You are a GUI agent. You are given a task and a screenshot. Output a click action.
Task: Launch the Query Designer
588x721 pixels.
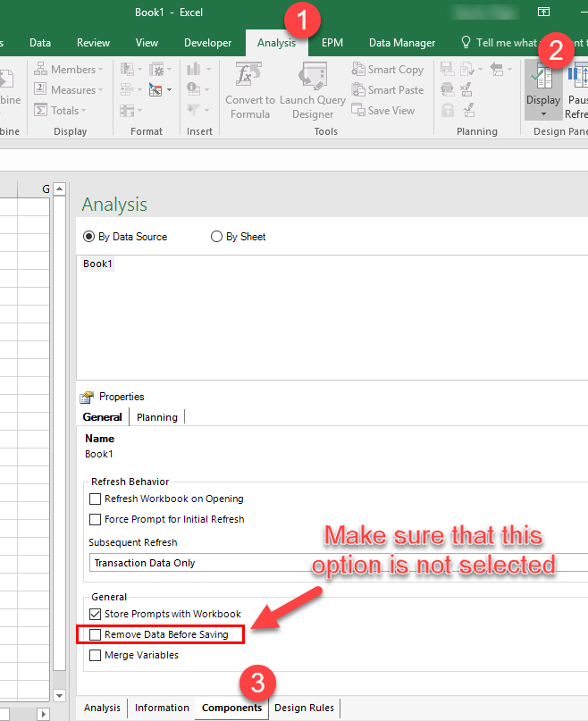coord(313,90)
